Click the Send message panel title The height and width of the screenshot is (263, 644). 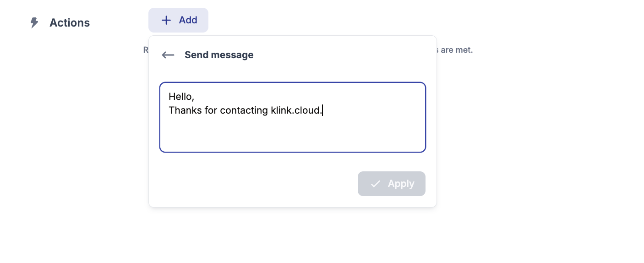click(x=219, y=55)
